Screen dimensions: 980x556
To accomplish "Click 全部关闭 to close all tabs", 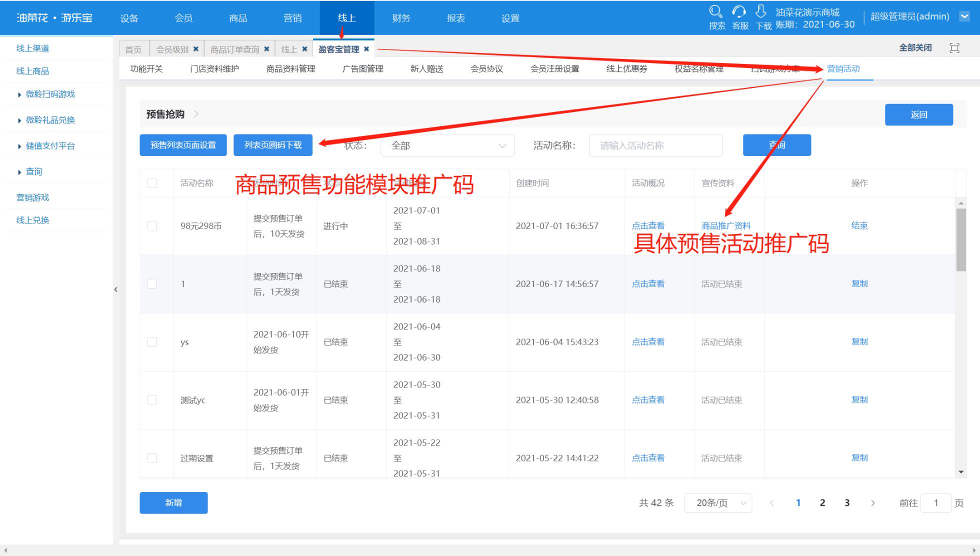I will (x=915, y=48).
